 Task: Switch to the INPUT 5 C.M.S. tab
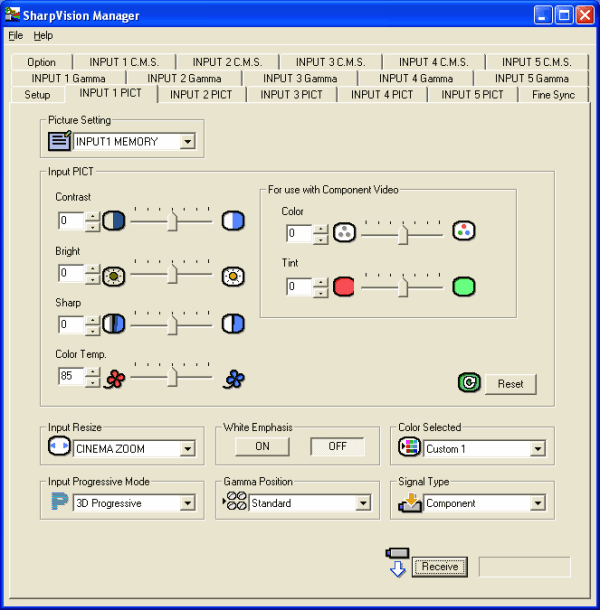537,62
